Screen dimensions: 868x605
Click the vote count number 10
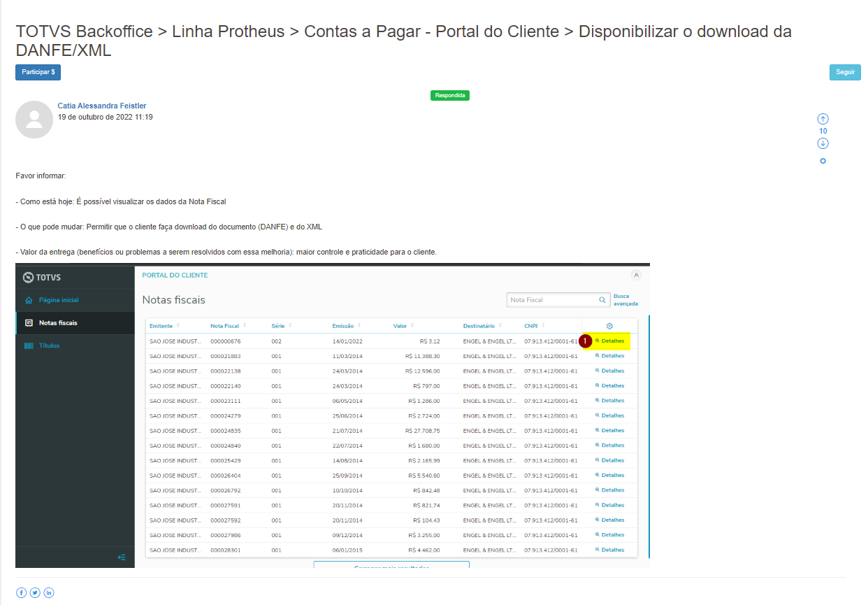(x=823, y=131)
